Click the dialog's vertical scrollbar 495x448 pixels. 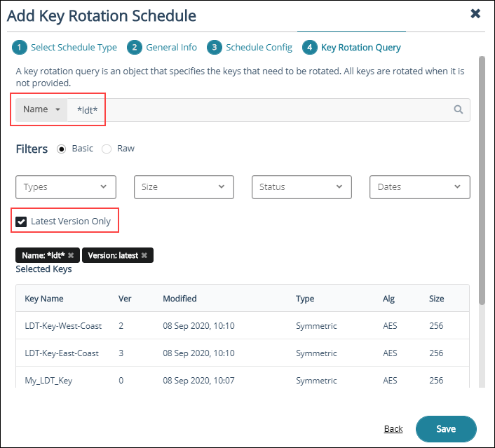482,181
